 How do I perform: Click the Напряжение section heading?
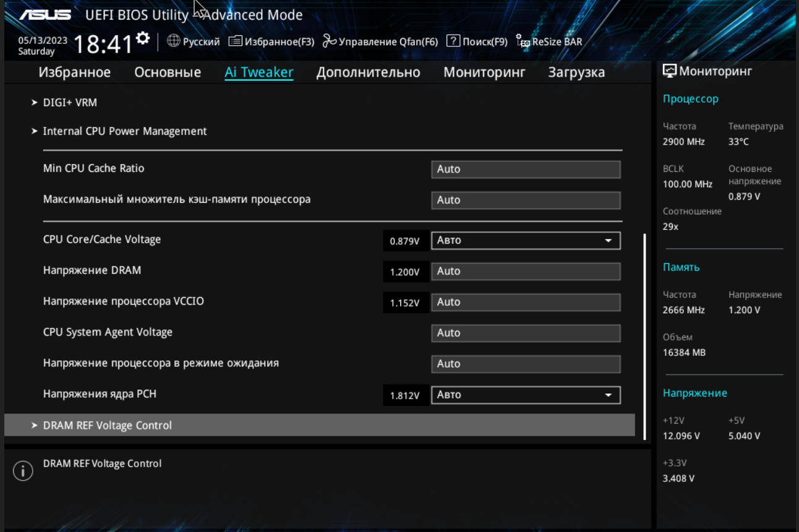click(695, 393)
